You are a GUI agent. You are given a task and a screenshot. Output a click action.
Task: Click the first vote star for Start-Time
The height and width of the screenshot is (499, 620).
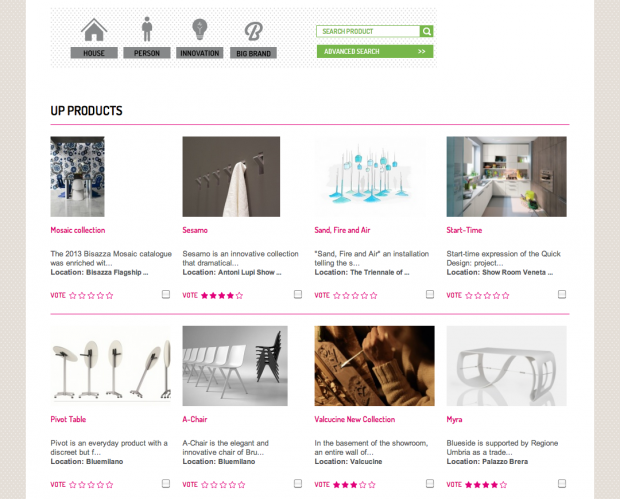coord(470,296)
